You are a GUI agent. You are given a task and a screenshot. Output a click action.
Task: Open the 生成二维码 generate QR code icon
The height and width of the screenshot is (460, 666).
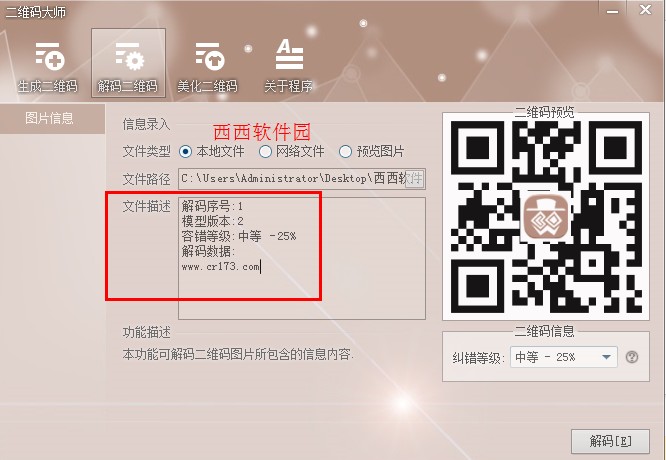tap(49, 57)
